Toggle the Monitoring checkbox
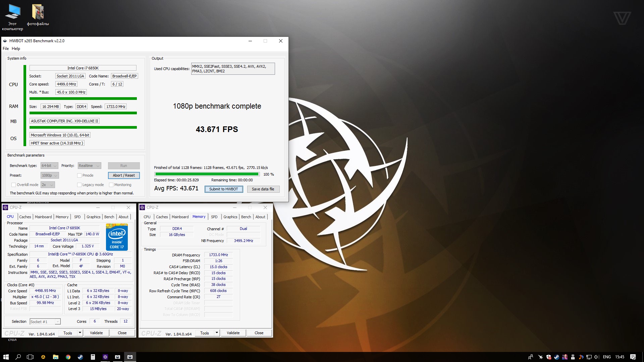The height and width of the screenshot is (362, 644). coord(111,185)
